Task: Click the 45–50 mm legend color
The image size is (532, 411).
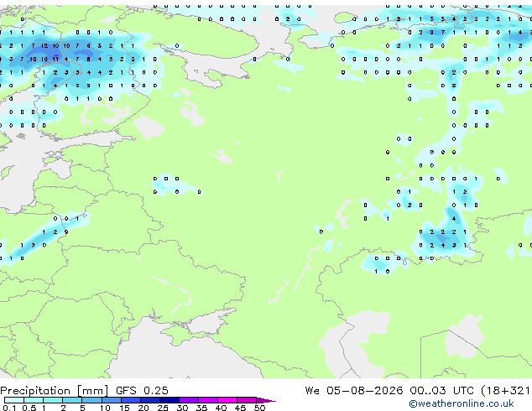Action: coord(247,400)
